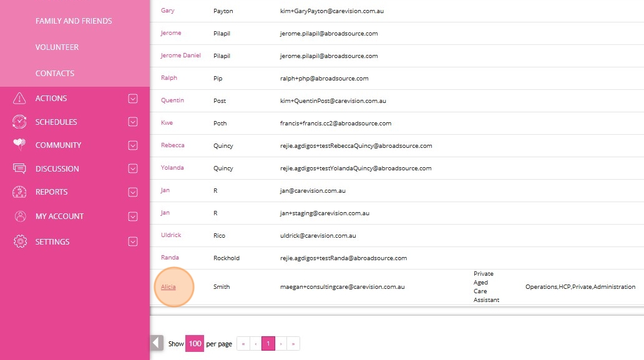Click the Smith last name cell
This screenshot has height=360, width=644.
222,287
